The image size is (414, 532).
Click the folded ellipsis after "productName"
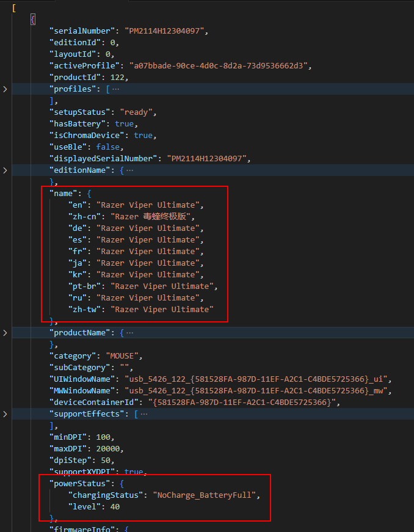(x=129, y=333)
